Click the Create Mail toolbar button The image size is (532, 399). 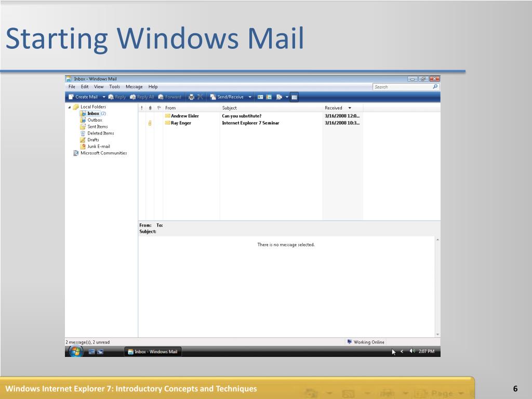point(83,97)
